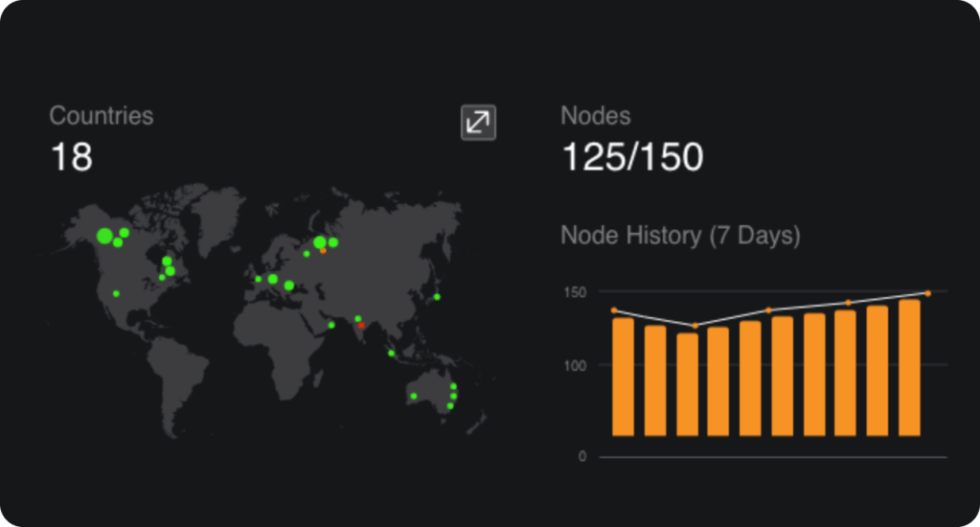The width and height of the screenshot is (980, 527).
Task: Click the 150 y-axis label on the chart
Action: (x=574, y=292)
